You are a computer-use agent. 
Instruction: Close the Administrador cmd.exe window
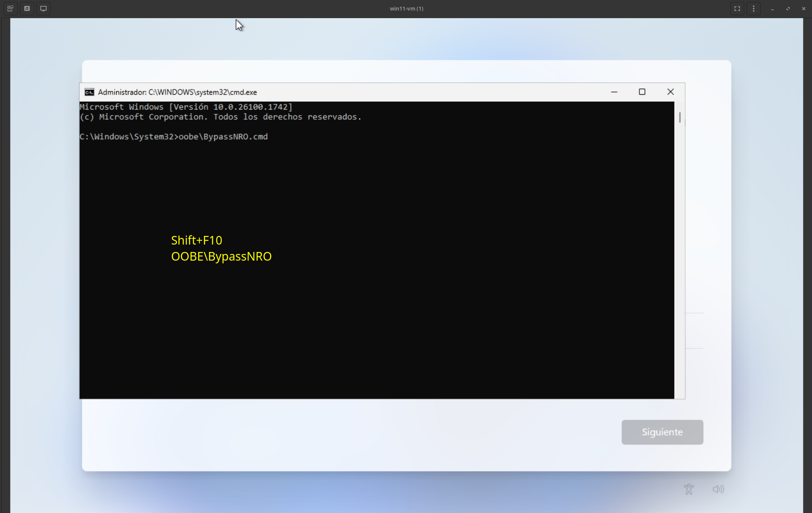[670, 92]
